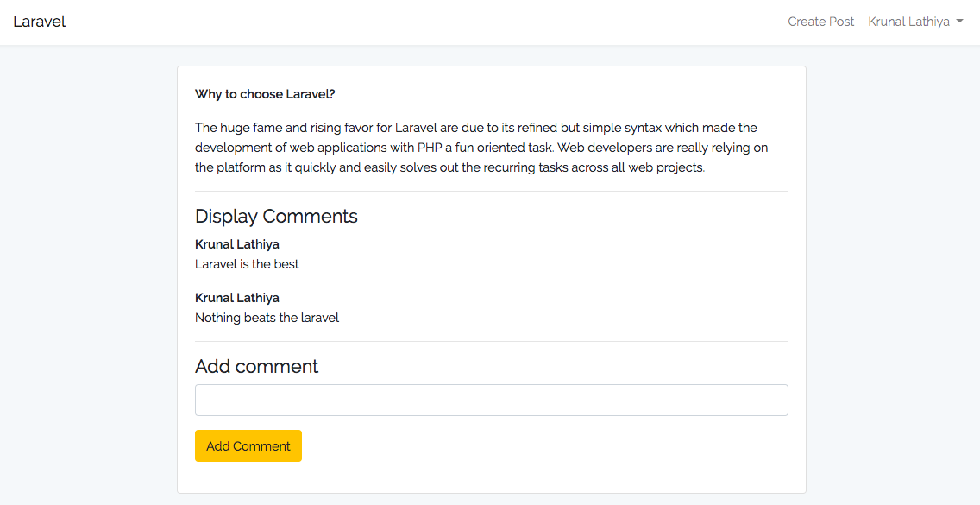Open the Create Post page
Screen dimensions: 980x505
820,22
